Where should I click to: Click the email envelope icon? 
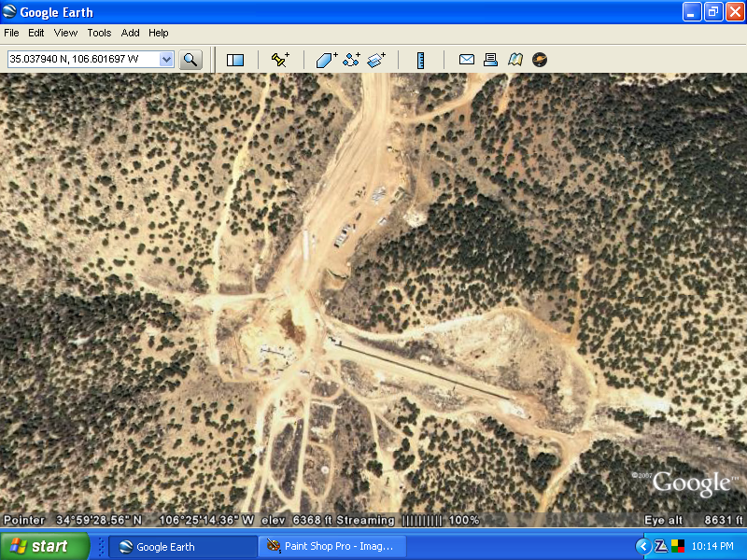pos(466,60)
